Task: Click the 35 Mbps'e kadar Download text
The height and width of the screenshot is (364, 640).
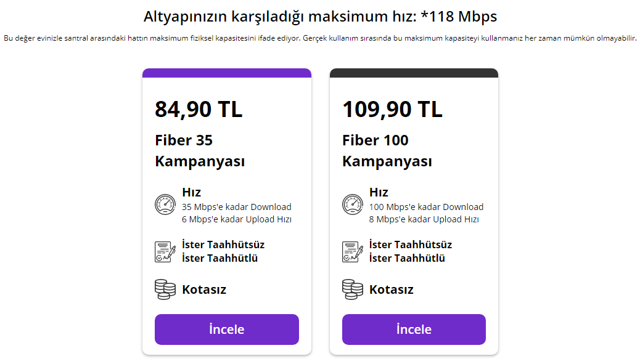Action: (x=237, y=207)
